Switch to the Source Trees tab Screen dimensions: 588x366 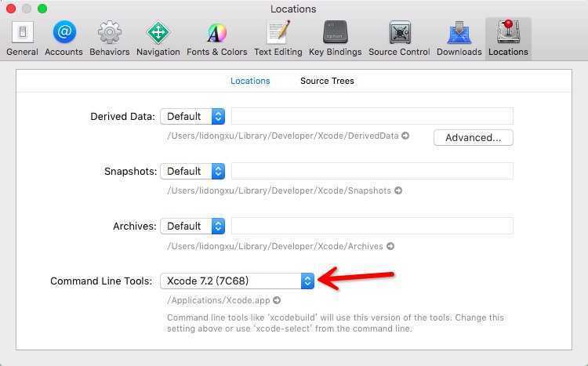coord(327,81)
